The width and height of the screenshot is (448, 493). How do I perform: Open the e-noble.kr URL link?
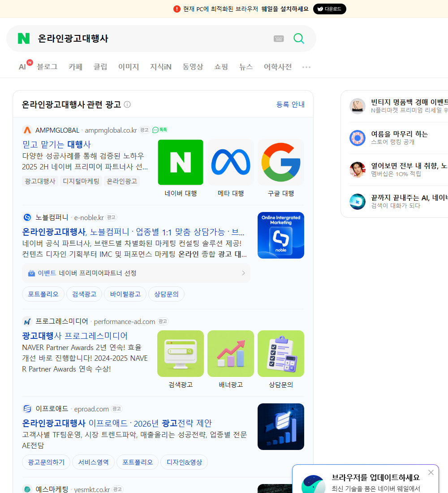click(x=89, y=217)
